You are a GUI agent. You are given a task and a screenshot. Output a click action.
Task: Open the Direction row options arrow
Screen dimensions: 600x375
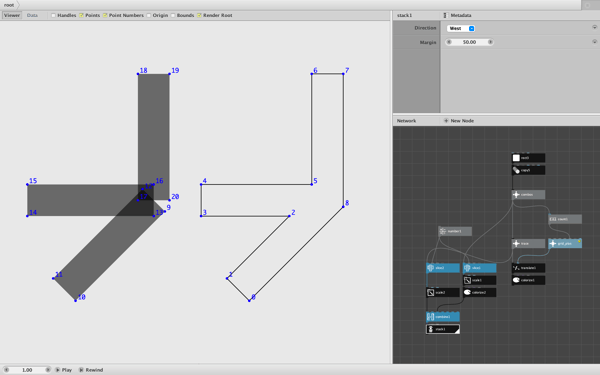pyautogui.click(x=594, y=27)
